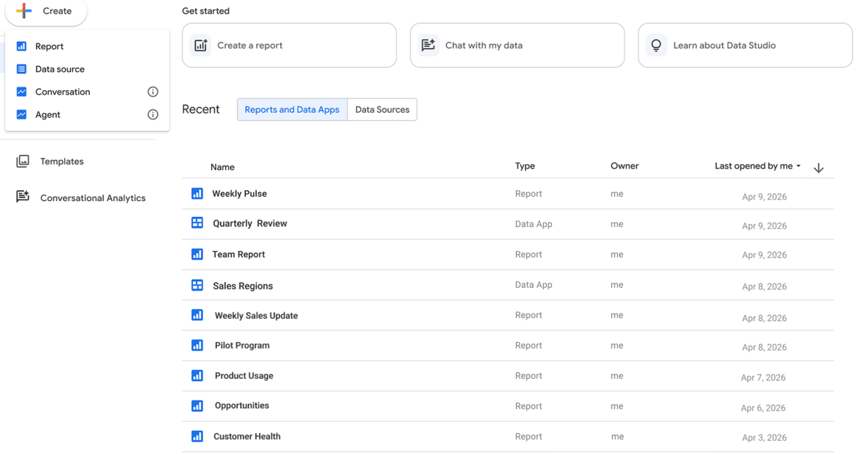Image resolution: width=868 pixels, height=454 pixels.
Task: Click the report icon beside Weekly Sales Update
Action: (197, 315)
